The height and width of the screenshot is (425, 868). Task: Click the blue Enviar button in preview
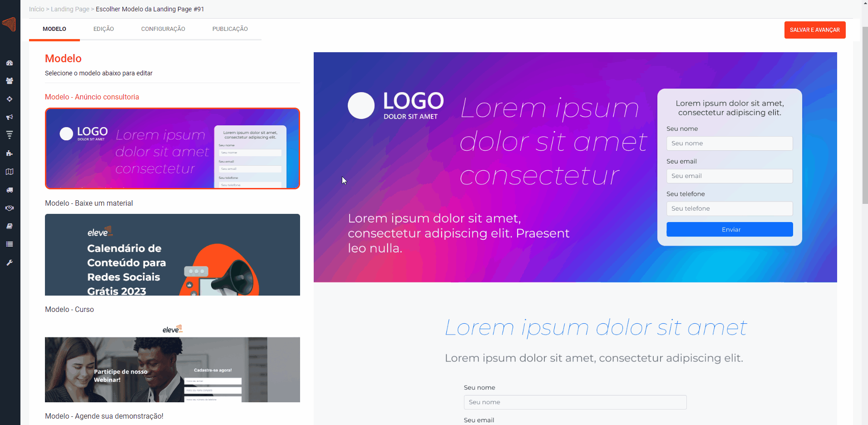tap(730, 229)
